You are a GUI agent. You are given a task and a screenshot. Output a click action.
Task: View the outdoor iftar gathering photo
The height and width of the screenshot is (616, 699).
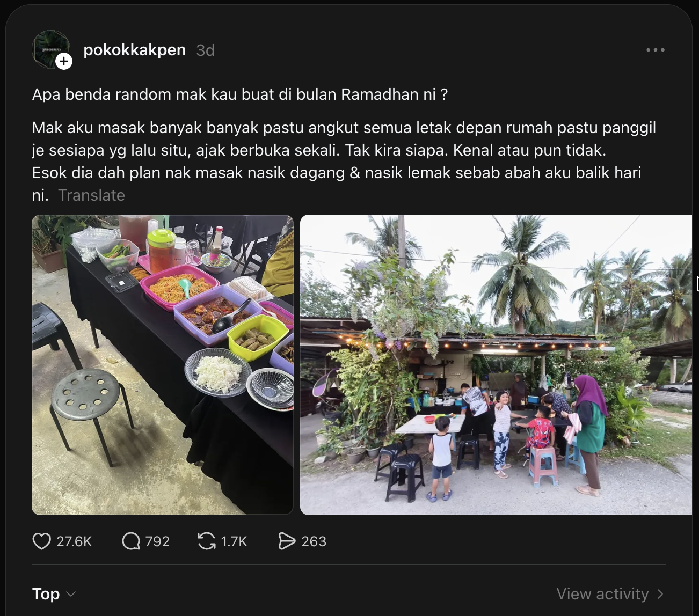tap(496, 365)
